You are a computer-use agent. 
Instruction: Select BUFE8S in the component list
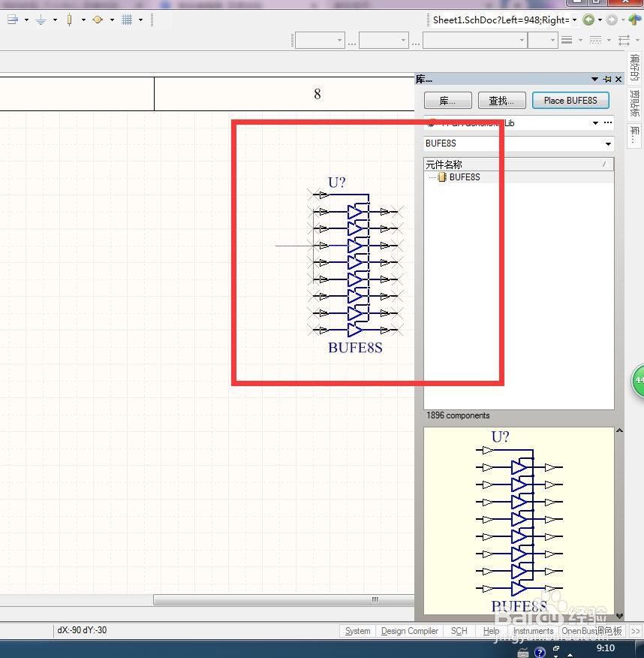coord(465,177)
